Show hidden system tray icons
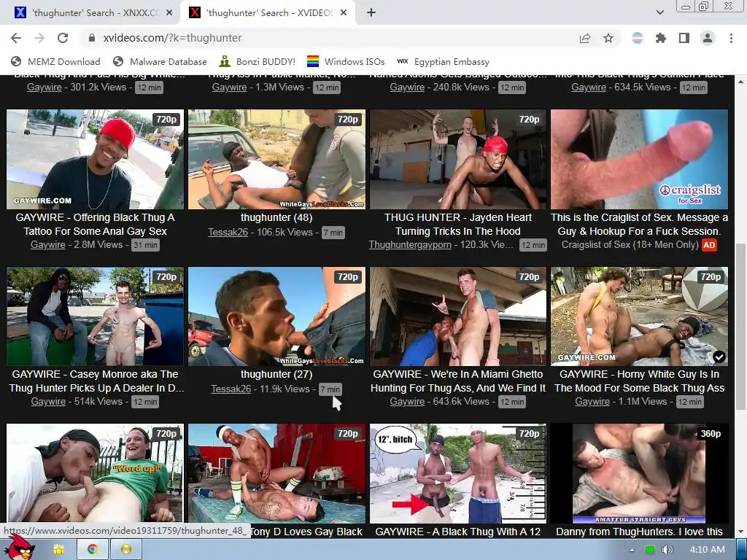The height and width of the screenshot is (560, 747). [632, 550]
